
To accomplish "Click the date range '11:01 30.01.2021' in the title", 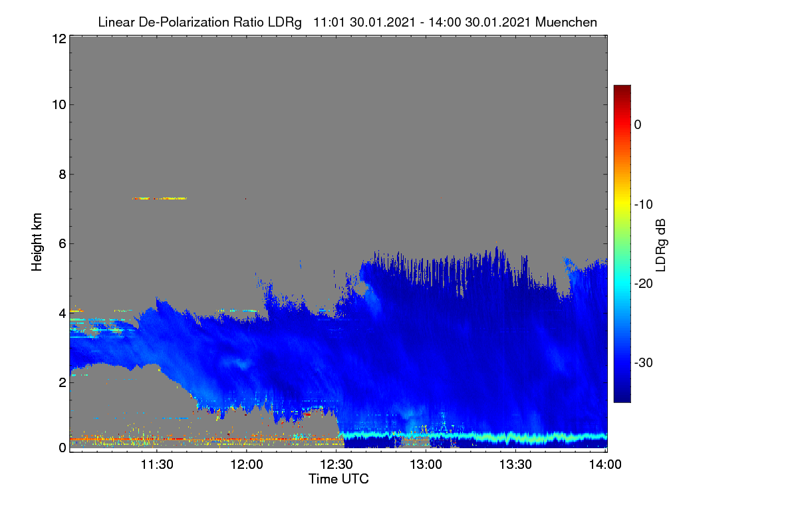I will (x=363, y=22).
